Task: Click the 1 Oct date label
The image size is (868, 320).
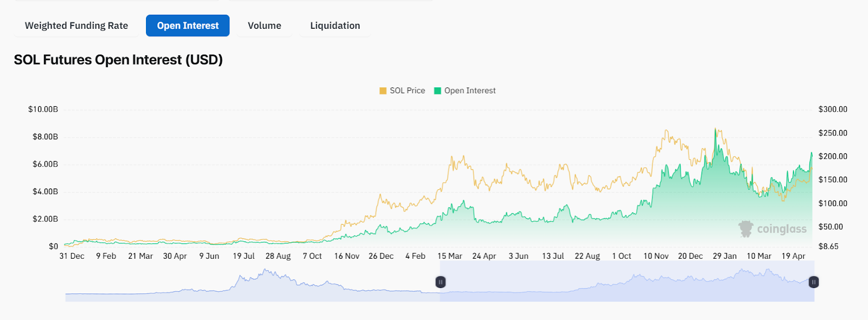Action: pos(622,256)
